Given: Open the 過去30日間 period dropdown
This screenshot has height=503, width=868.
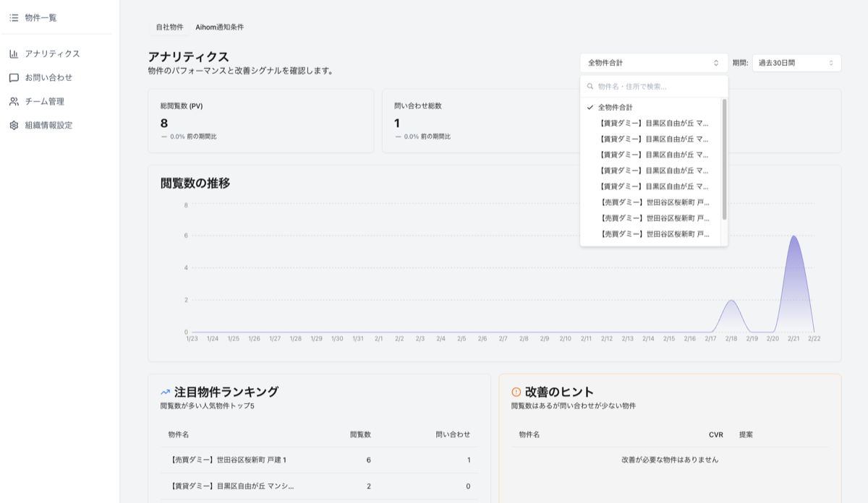Looking at the screenshot, I should tap(796, 63).
